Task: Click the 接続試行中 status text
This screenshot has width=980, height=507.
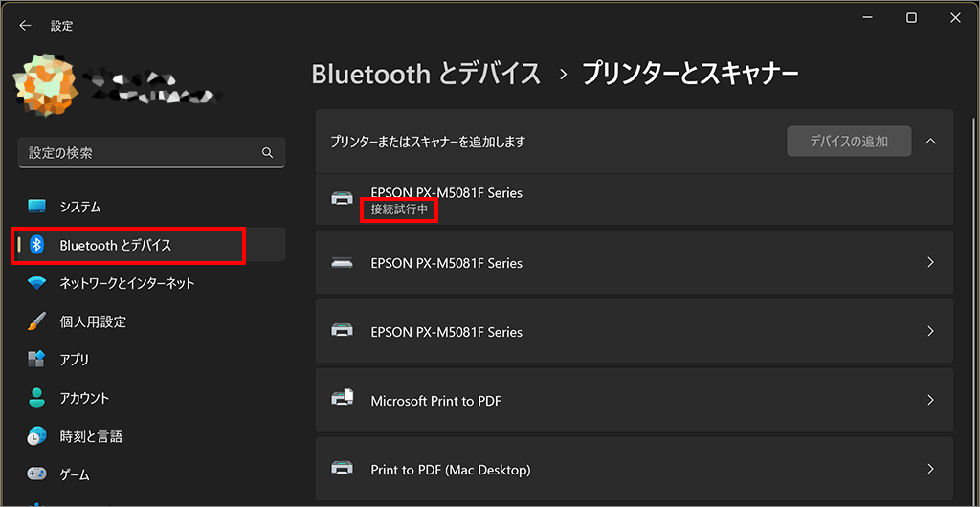Action: 399,209
